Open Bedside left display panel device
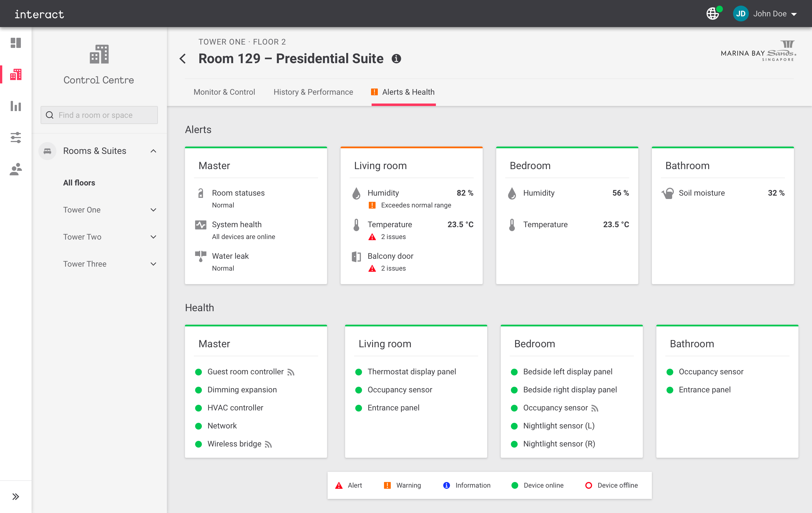 pyautogui.click(x=568, y=372)
